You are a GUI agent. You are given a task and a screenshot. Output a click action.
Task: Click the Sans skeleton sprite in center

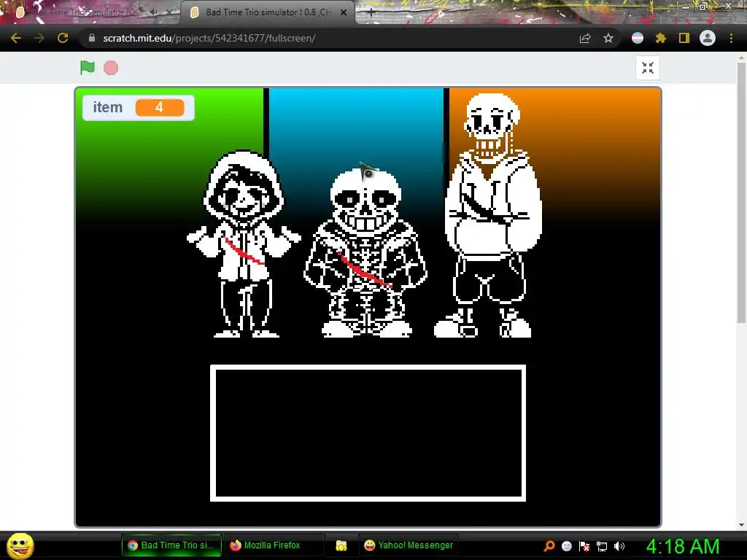(x=365, y=252)
